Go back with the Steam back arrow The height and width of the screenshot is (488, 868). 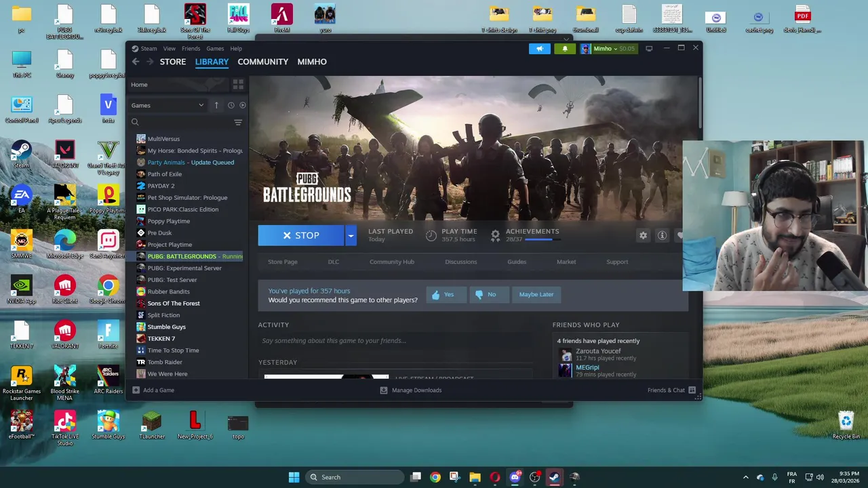click(x=136, y=62)
